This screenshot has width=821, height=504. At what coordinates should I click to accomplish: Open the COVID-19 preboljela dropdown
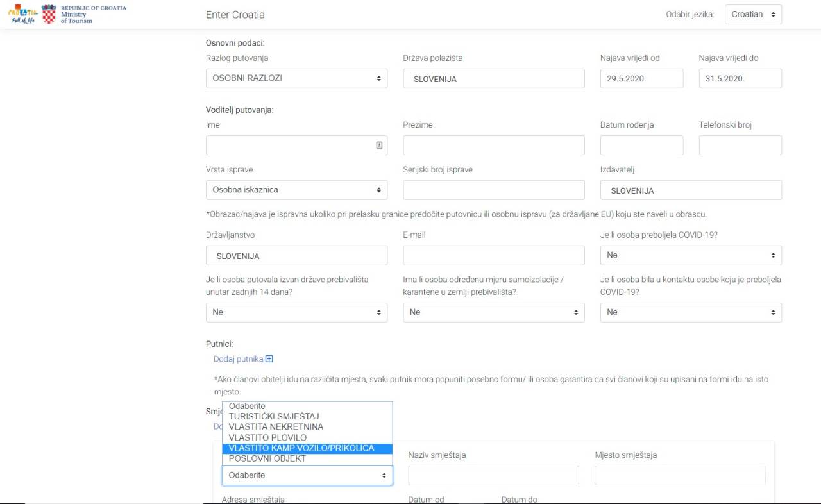(x=691, y=255)
